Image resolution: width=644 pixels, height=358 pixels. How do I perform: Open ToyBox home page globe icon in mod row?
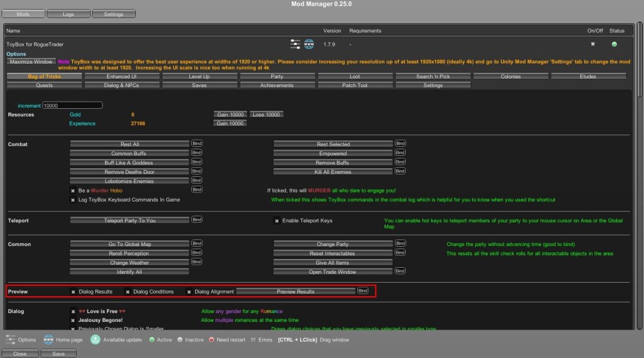pyautogui.click(x=308, y=44)
